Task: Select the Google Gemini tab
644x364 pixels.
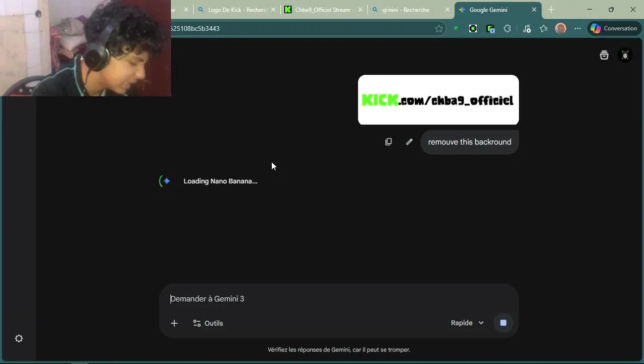Action: tap(498, 10)
